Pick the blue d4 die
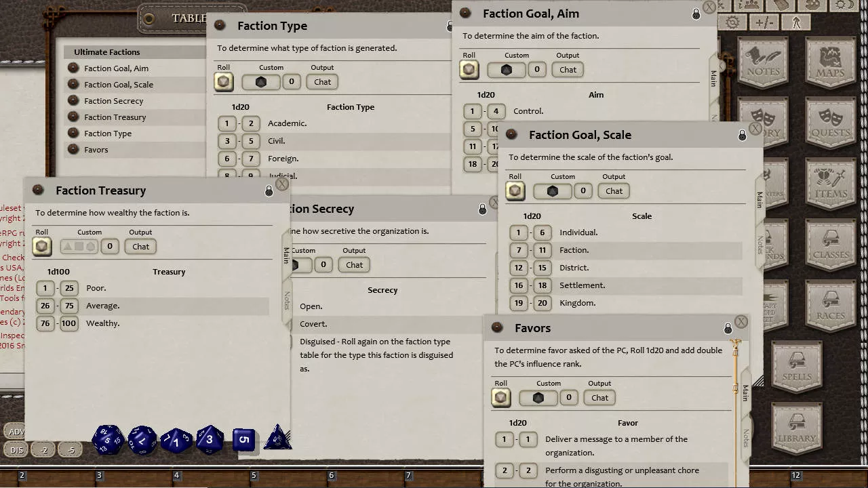 click(277, 438)
